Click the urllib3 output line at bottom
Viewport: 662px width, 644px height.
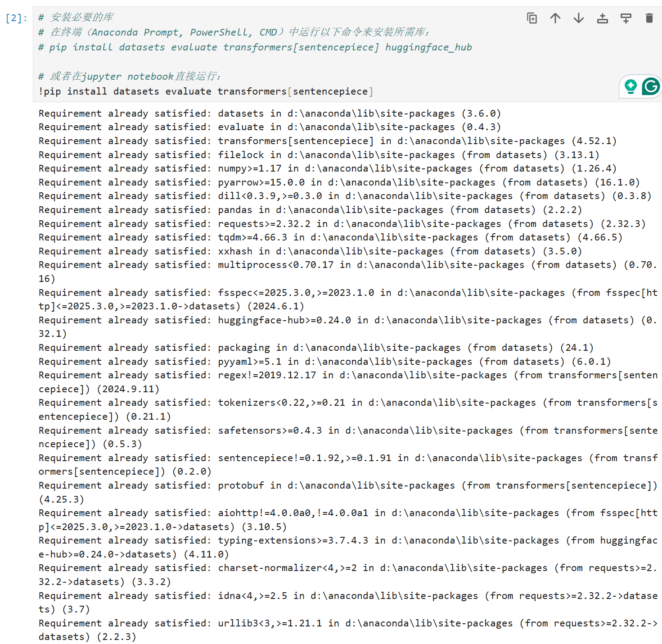(x=315, y=623)
